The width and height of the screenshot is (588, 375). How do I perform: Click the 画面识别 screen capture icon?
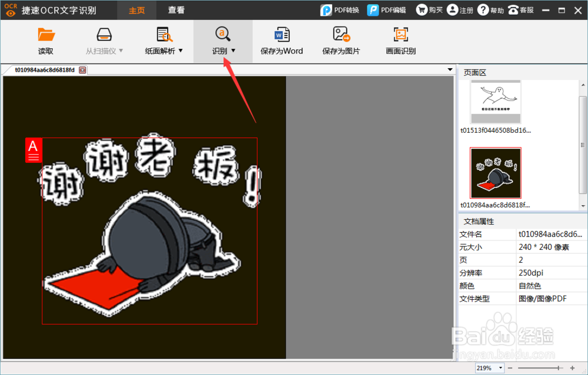[x=400, y=35]
